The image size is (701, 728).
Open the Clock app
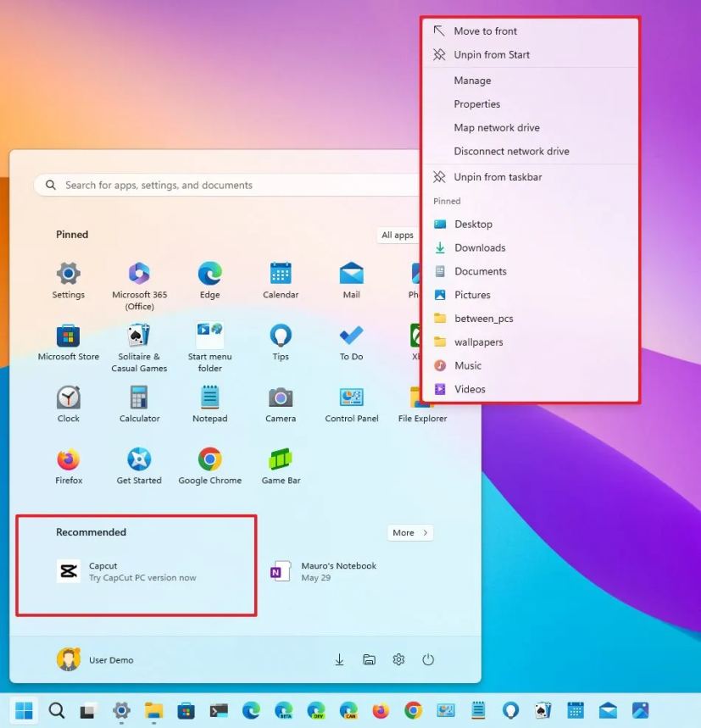pyautogui.click(x=69, y=404)
